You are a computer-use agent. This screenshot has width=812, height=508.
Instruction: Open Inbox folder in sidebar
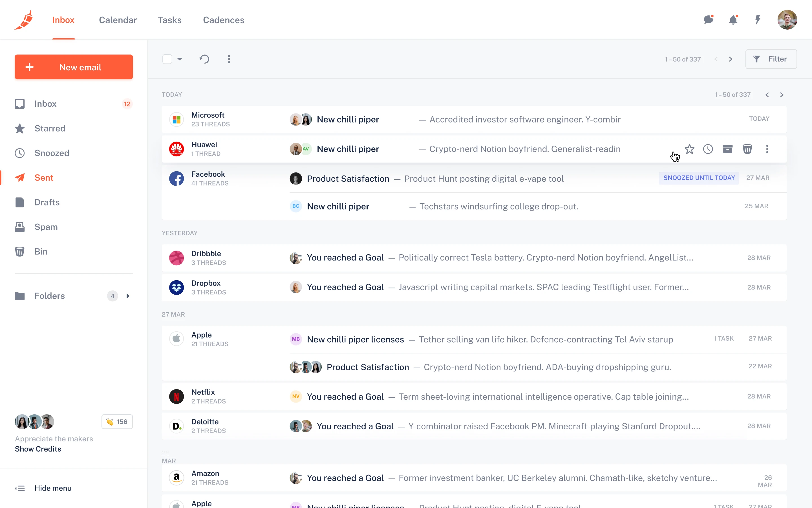74,104
